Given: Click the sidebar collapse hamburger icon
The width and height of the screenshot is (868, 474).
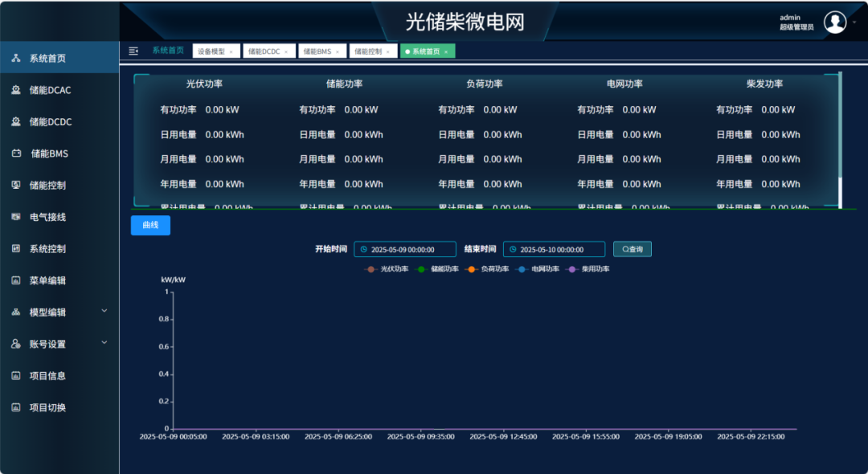Looking at the screenshot, I should pos(133,51).
